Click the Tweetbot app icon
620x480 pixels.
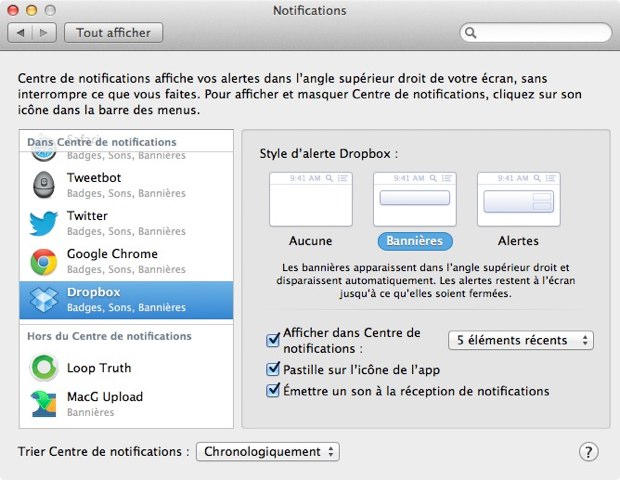point(44,185)
